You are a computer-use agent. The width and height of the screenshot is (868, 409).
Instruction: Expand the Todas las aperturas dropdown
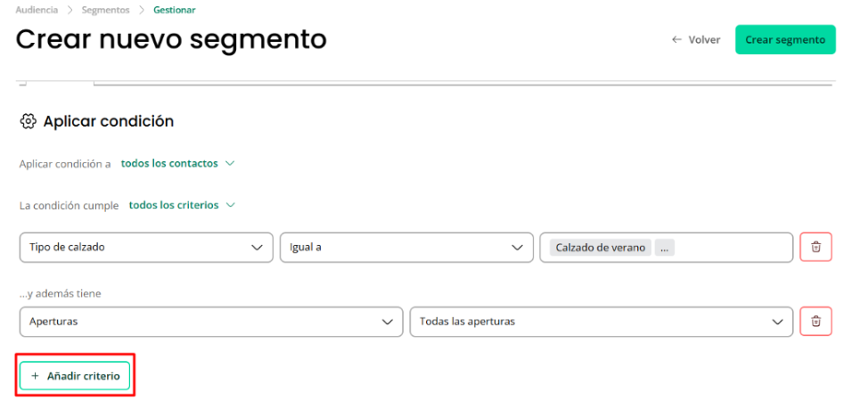pos(602,321)
